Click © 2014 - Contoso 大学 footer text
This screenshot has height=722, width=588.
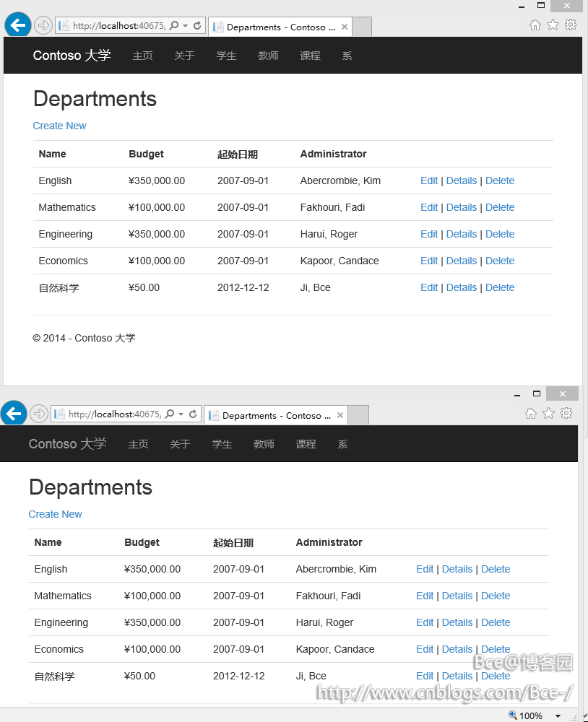(84, 338)
